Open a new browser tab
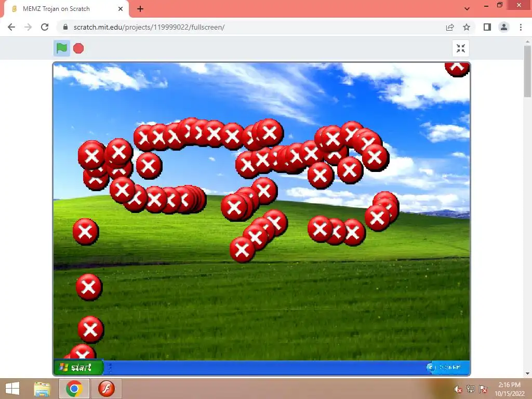532x399 pixels. (x=140, y=9)
